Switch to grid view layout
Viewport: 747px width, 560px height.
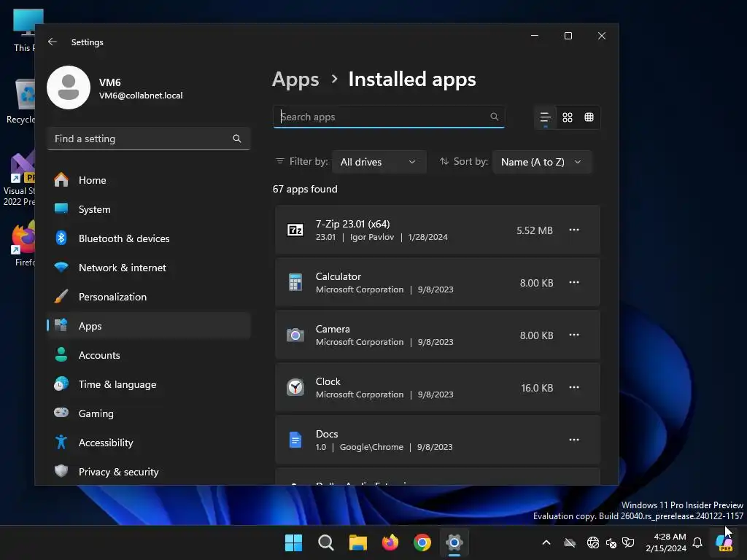(x=568, y=117)
